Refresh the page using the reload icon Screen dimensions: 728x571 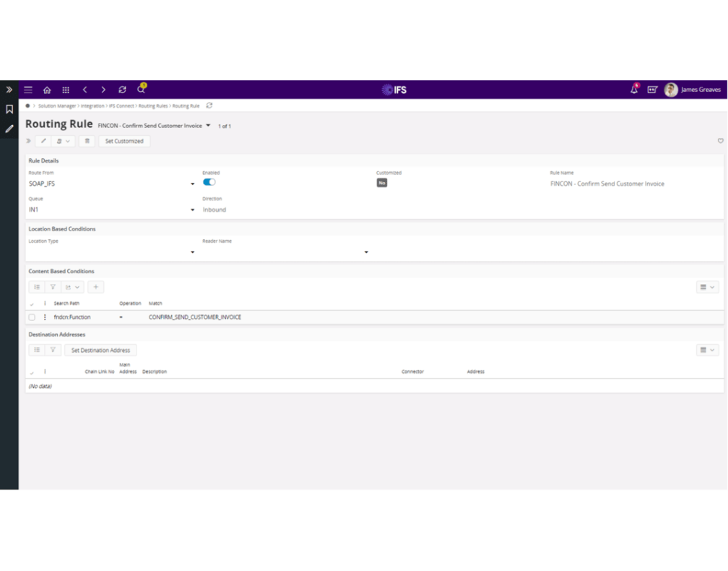pos(122,90)
